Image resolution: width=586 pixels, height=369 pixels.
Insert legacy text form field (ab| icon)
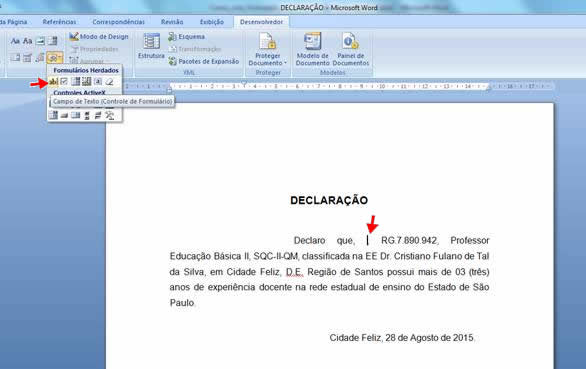(53, 82)
